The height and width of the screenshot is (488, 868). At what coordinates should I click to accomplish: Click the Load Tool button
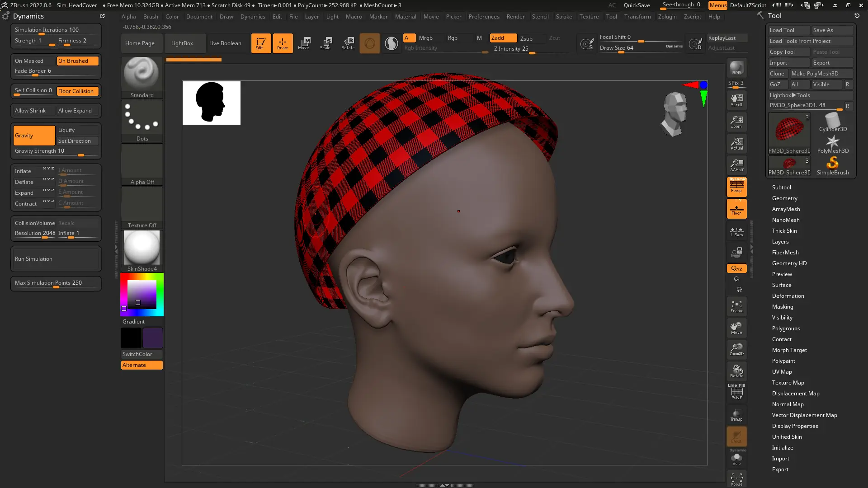(x=788, y=30)
